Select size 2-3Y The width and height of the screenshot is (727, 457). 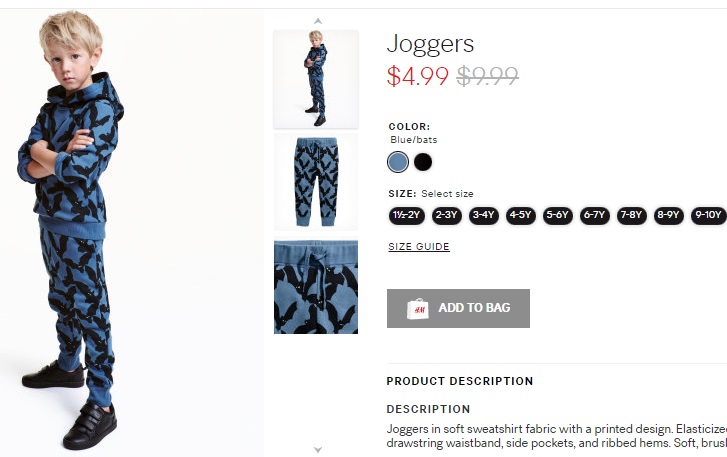tap(447, 216)
